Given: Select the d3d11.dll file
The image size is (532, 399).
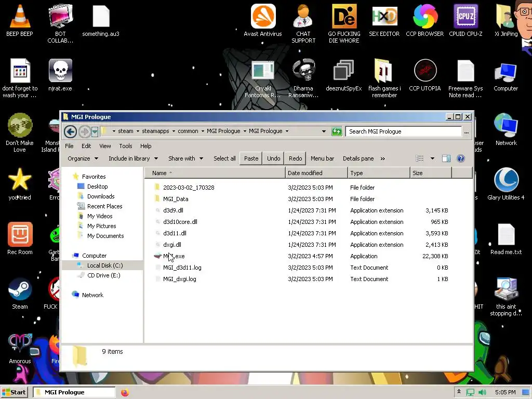Looking at the screenshot, I should click(x=175, y=233).
